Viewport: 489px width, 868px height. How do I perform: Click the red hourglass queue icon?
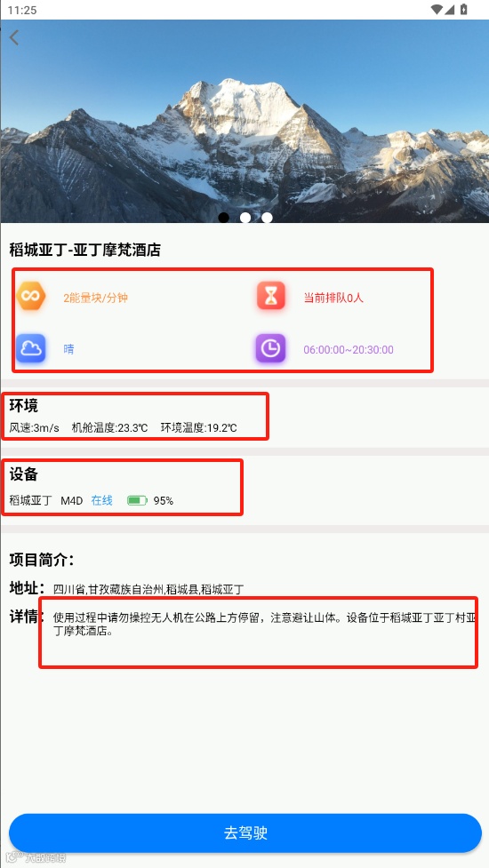click(271, 296)
